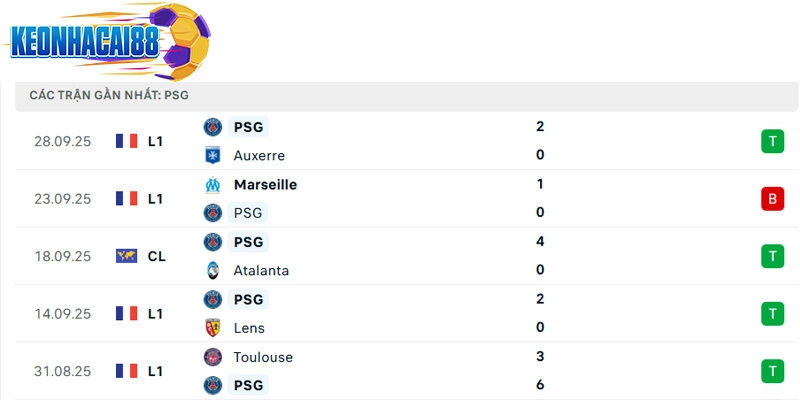The height and width of the screenshot is (400, 800).
Task: Click green T badge for Toulouse match
Action: coord(772,372)
